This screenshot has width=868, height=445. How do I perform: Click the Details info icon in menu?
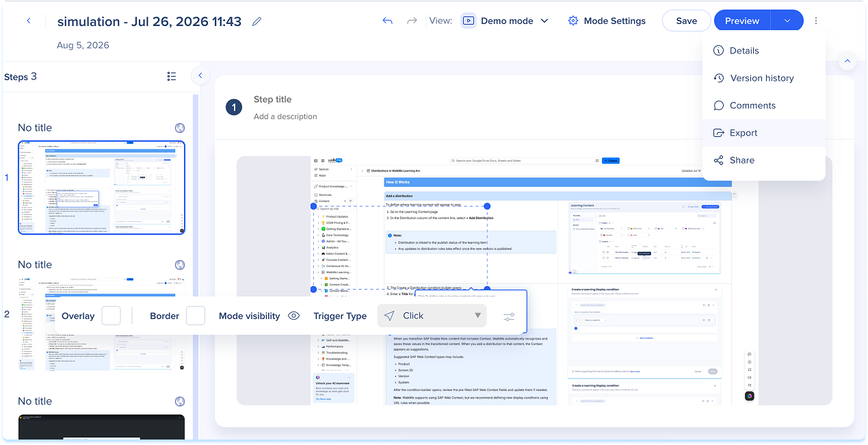pyautogui.click(x=719, y=51)
